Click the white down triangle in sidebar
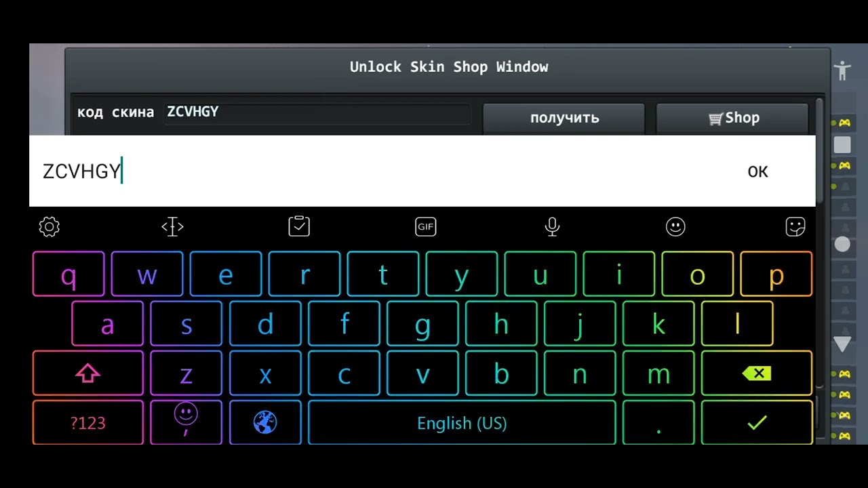Viewport: 868px width, 488px height. click(x=843, y=344)
